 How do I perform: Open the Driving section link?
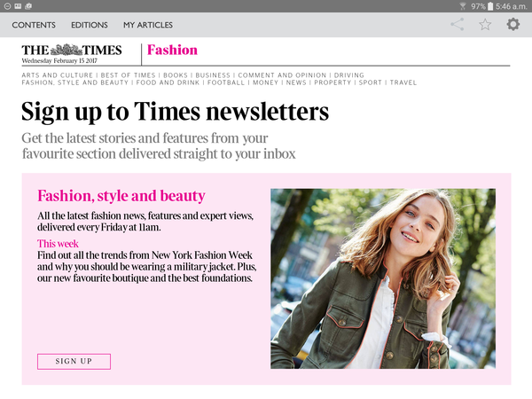click(x=348, y=75)
